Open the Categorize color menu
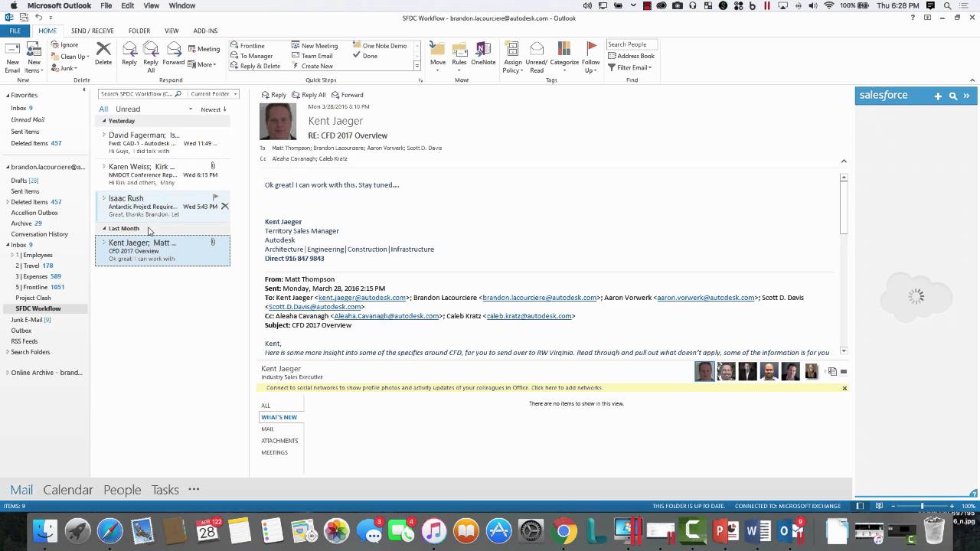 tap(564, 58)
